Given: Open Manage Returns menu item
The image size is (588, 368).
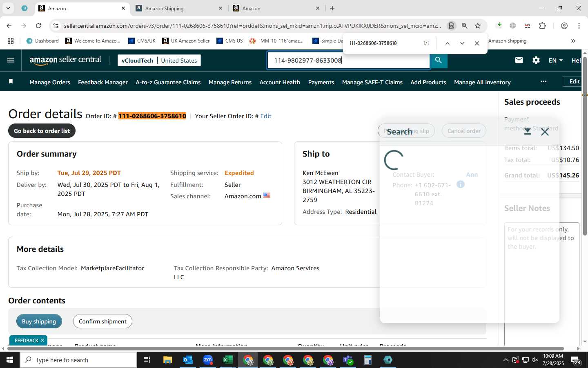Looking at the screenshot, I should click(x=230, y=82).
